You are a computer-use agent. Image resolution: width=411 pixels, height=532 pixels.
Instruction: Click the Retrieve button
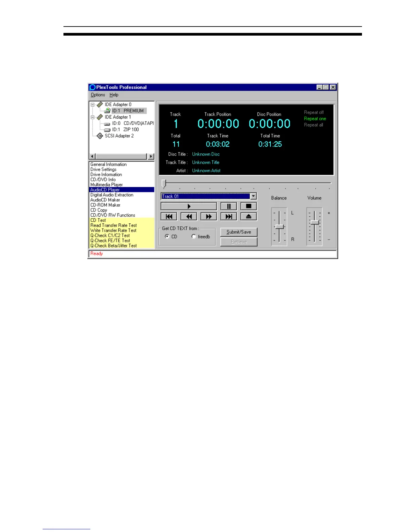click(x=239, y=242)
